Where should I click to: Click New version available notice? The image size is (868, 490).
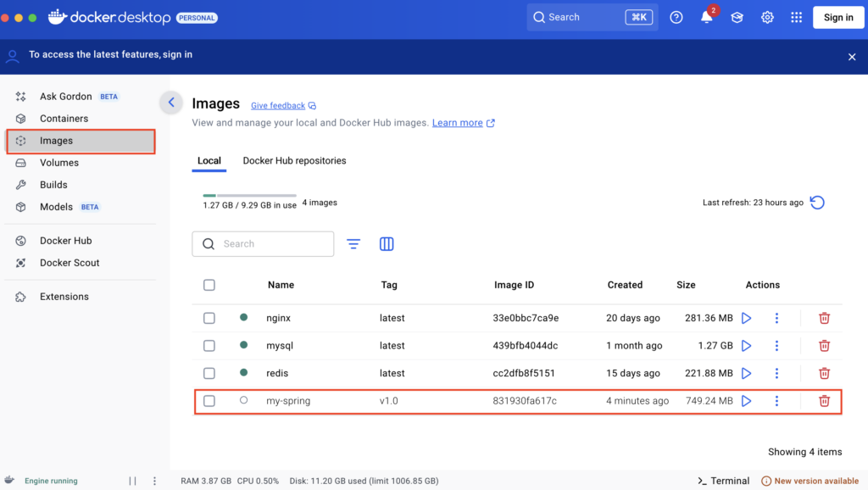pos(810,481)
